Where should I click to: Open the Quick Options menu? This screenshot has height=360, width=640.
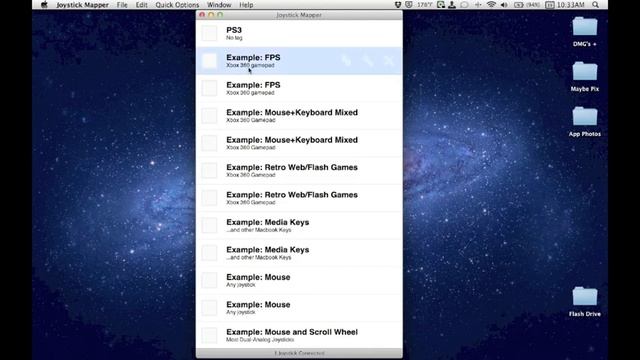[x=177, y=5]
